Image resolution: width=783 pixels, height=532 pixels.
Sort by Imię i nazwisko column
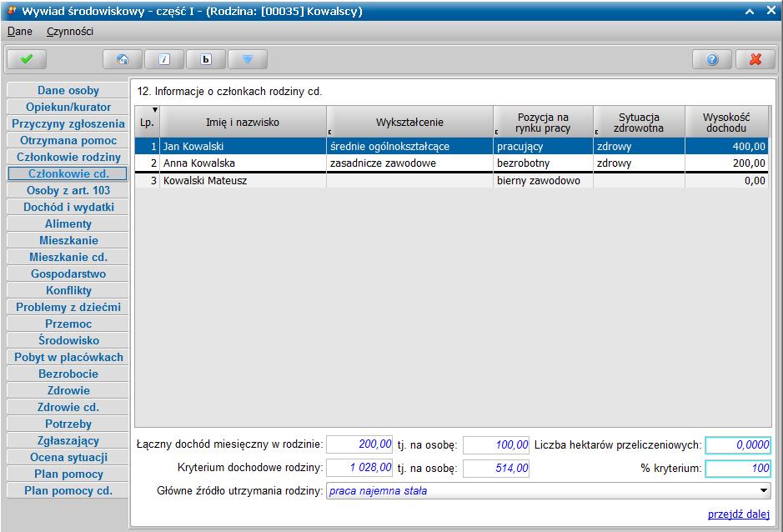click(x=243, y=122)
